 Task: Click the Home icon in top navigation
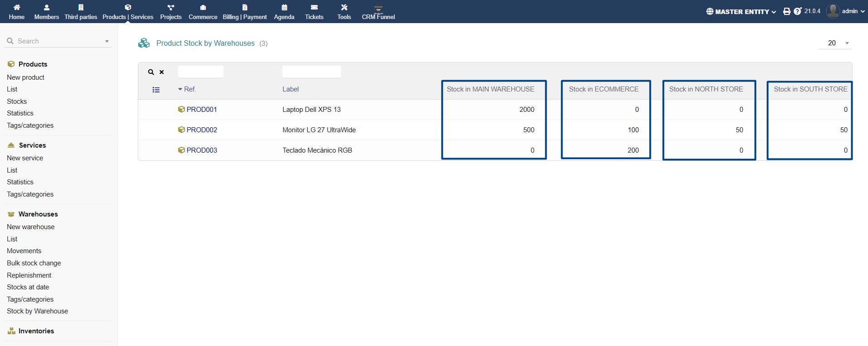tap(17, 8)
